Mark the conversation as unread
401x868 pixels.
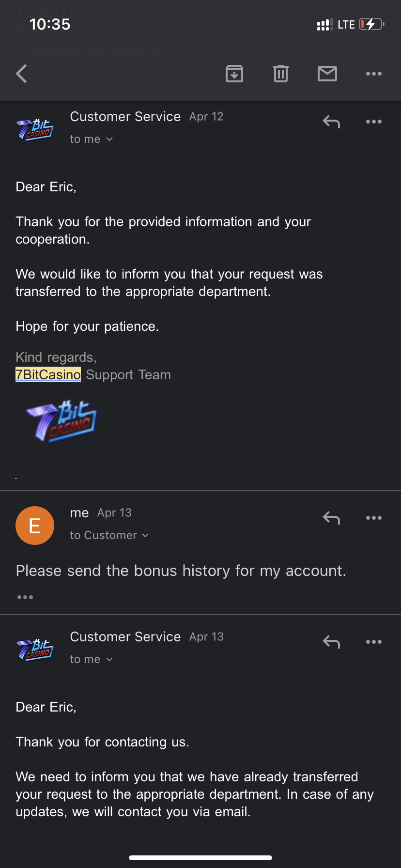coord(327,74)
